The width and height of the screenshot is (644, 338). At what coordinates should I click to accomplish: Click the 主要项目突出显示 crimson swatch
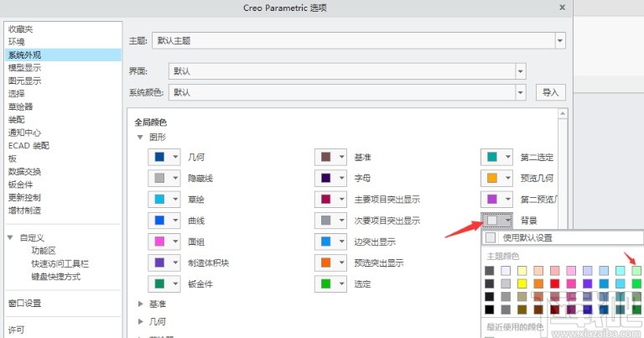(x=325, y=199)
